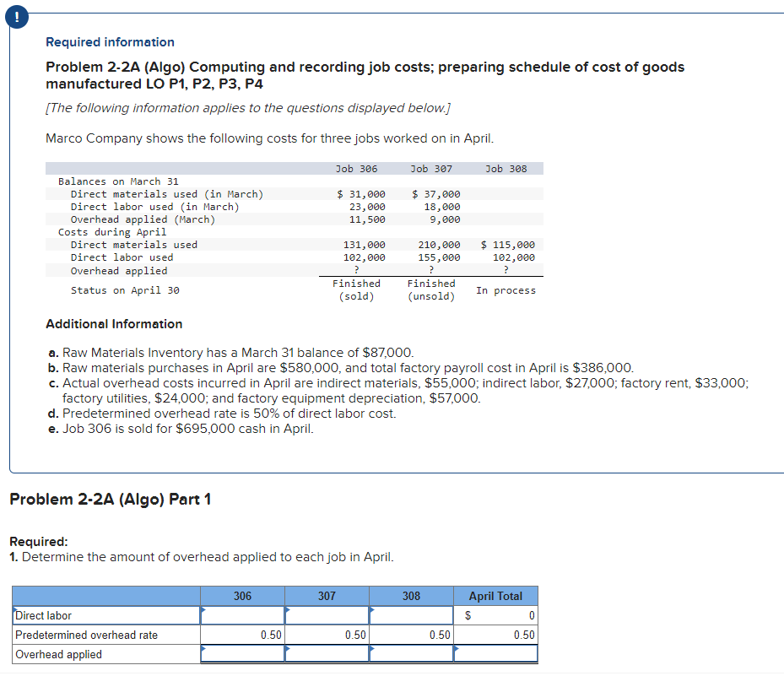Click the April Total column header

click(497, 596)
